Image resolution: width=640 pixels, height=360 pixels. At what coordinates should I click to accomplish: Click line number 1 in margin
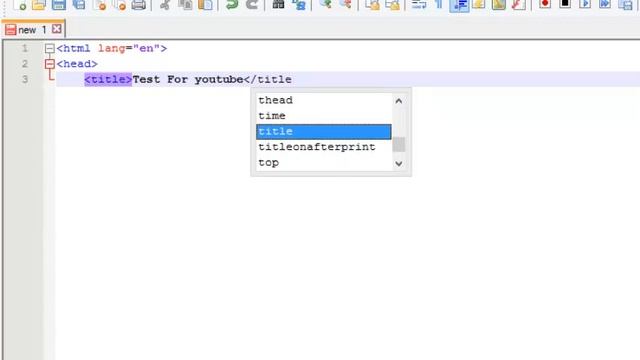pos(25,49)
